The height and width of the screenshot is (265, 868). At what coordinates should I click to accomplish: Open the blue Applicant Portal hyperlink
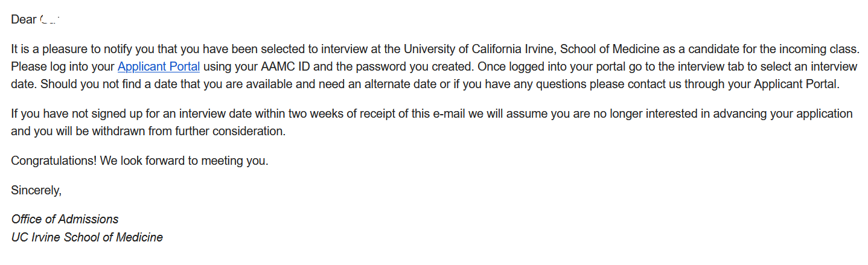(x=158, y=66)
